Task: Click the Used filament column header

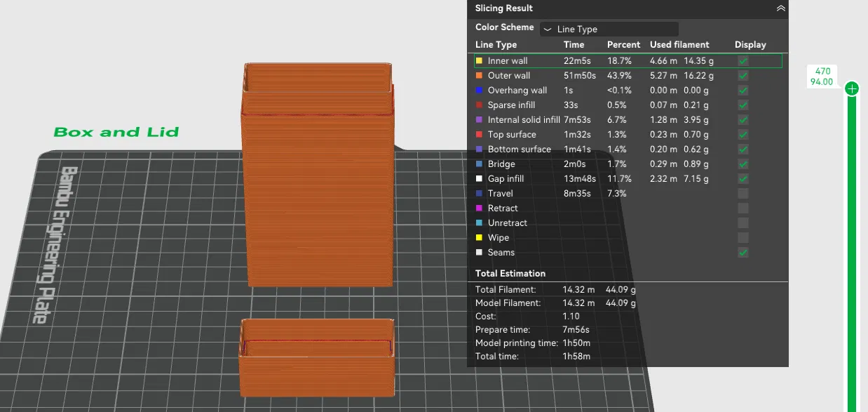Action: click(x=679, y=45)
